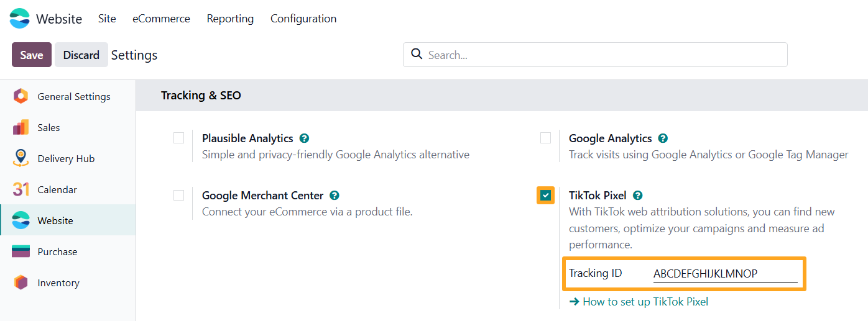The height and width of the screenshot is (321, 868).
Task: Click the Sales bar chart icon
Action: (x=21, y=127)
